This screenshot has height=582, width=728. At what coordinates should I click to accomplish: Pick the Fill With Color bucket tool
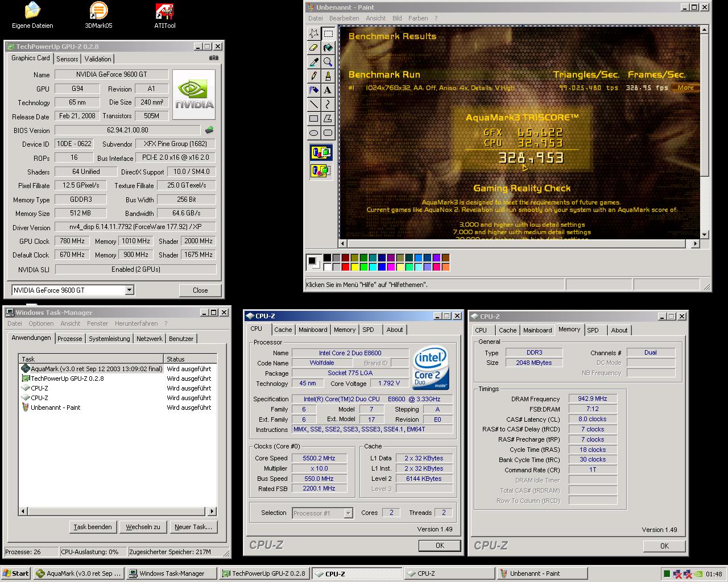328,48
